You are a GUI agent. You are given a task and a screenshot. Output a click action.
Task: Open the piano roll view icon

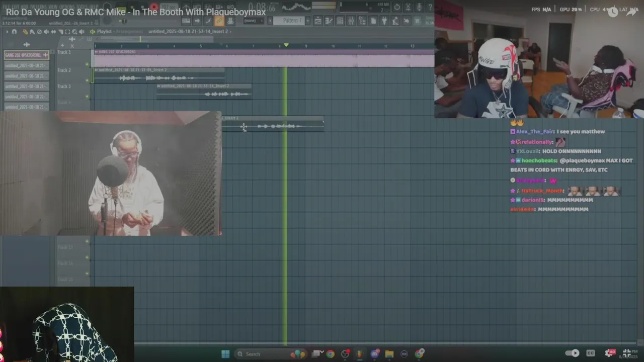coord(329,21)
